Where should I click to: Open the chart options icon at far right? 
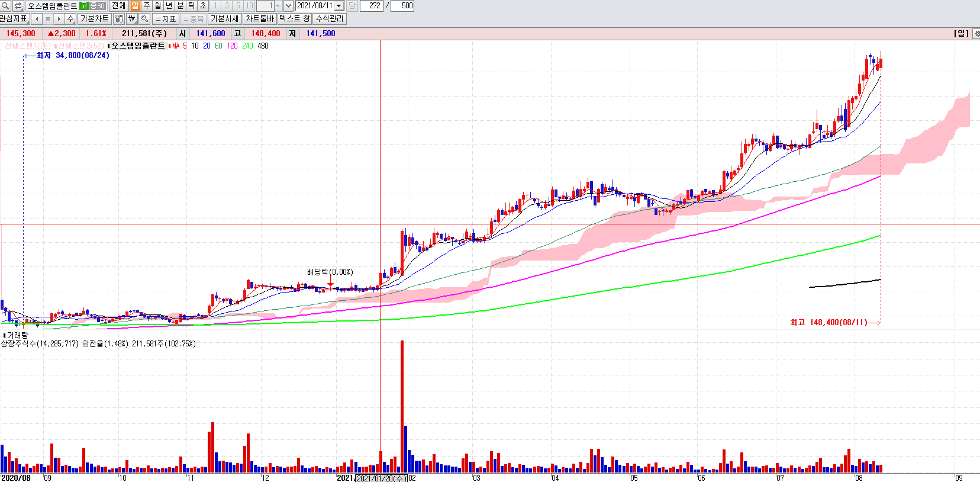point(976,34)
